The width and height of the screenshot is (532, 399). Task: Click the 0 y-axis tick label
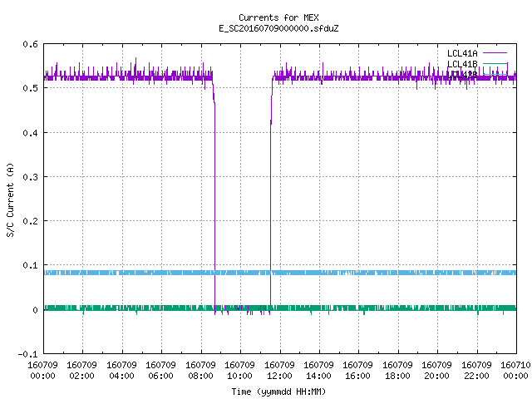pyautogui.click(x=35, y=310)
